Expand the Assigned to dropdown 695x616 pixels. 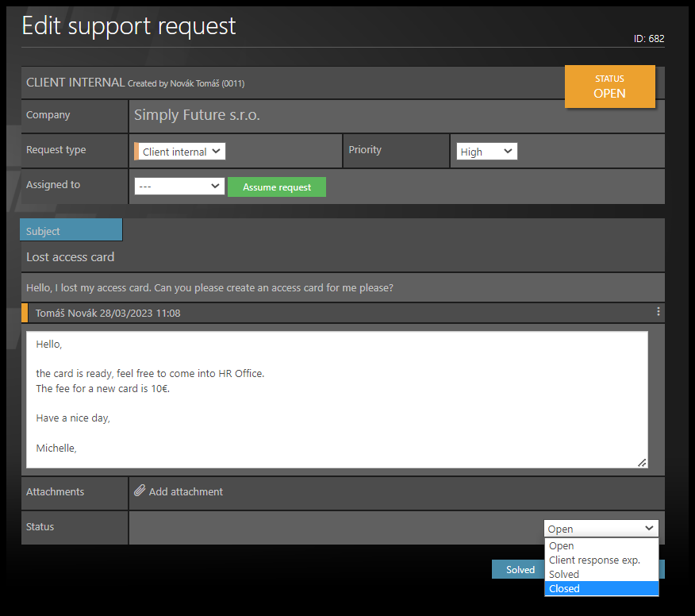(179, 186)
